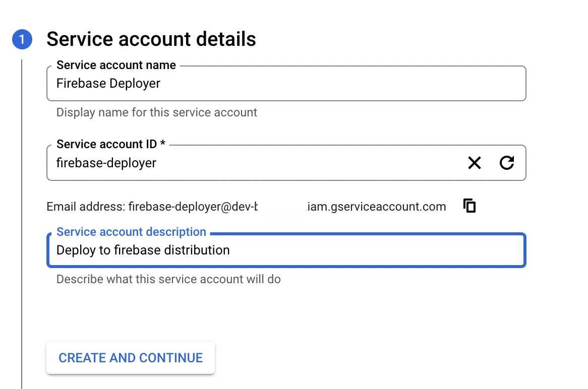Clear the Service account ID field
588x389 pixels.
[474, 163]
